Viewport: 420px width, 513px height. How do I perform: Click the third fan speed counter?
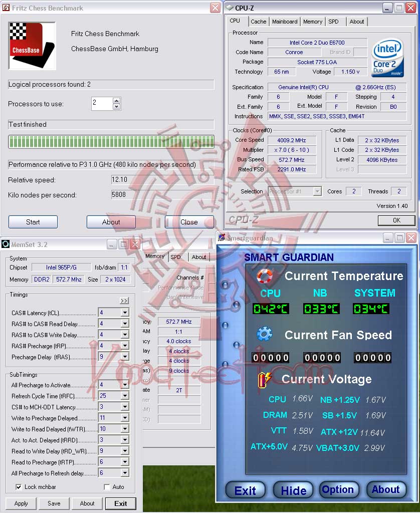click(x=372, y=358)
